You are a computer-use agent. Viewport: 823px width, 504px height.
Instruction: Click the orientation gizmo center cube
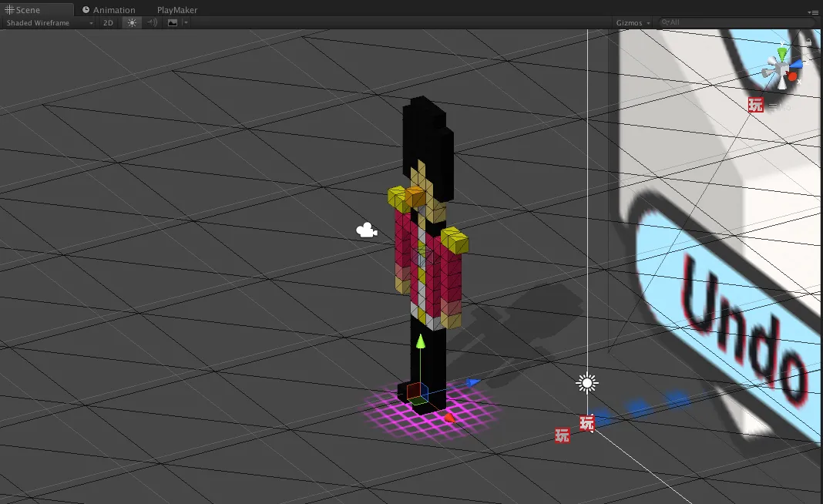point(782,69)
